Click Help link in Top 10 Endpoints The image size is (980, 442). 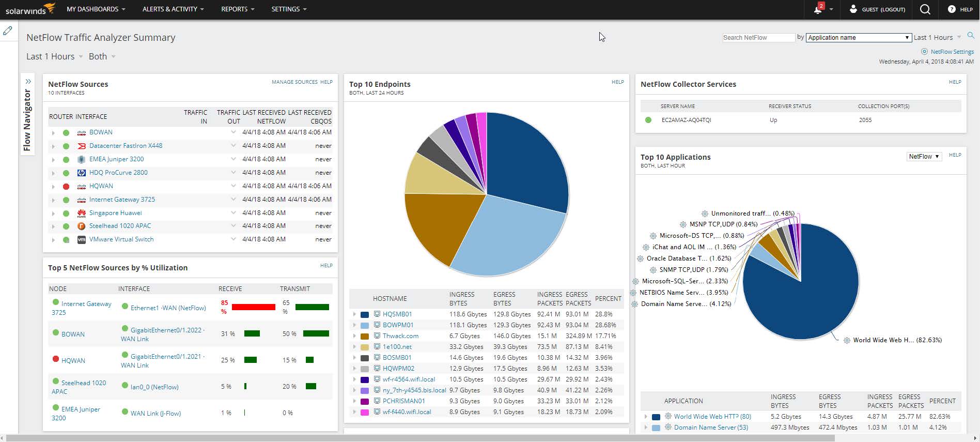coord(618,82)
